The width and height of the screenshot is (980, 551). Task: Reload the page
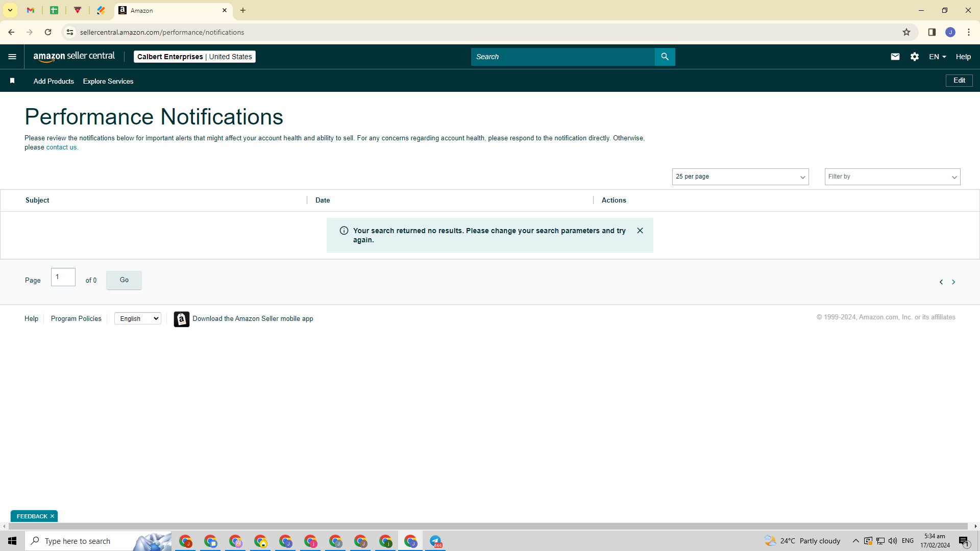48,32
